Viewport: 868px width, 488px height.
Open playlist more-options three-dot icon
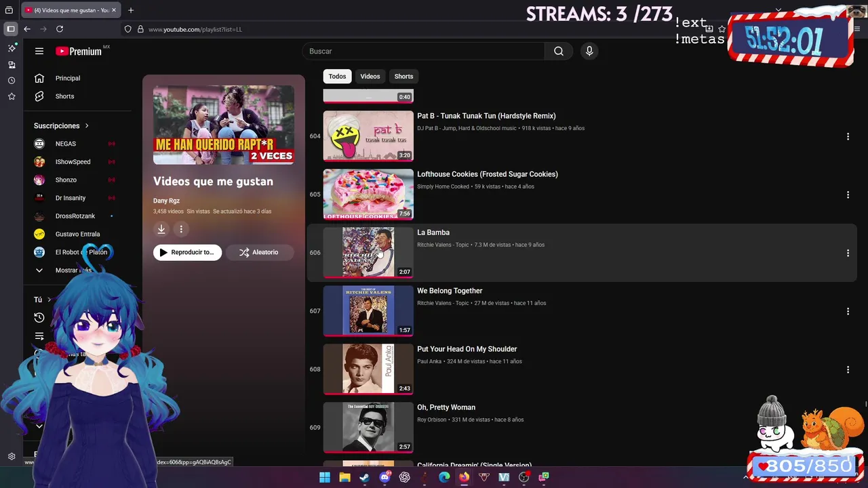tap(181, 229)
